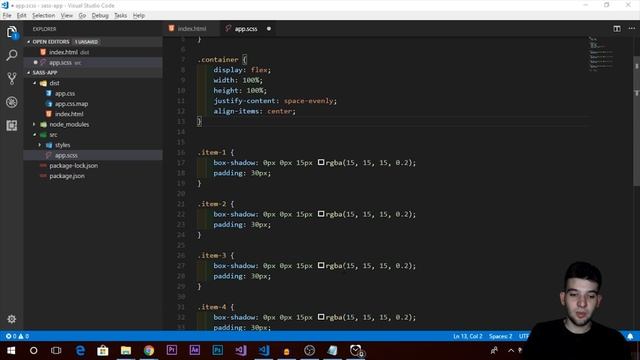Click the unsaved dot on app.scss tab

click(269, 29)
